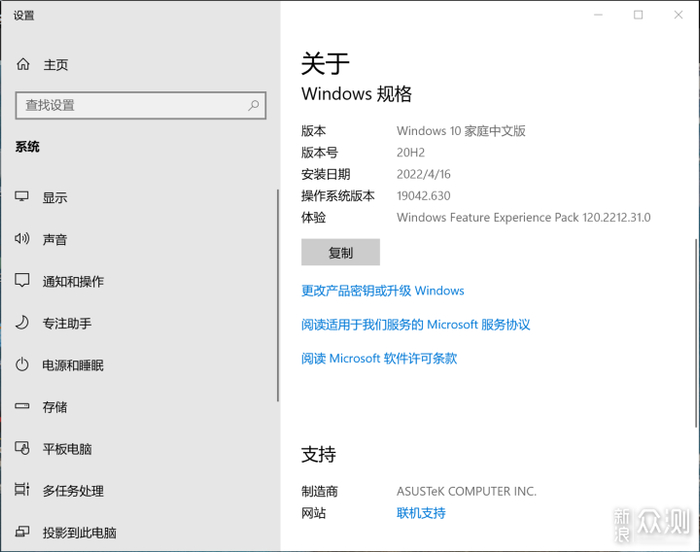Click the 复制 button
Viewport: 700px width, 552px height.
340,252
